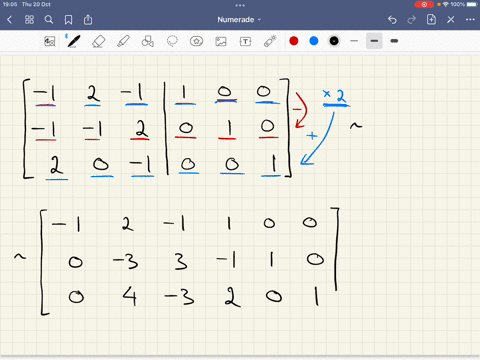
Task: Open the share/export icon
Action: point(88,20)
